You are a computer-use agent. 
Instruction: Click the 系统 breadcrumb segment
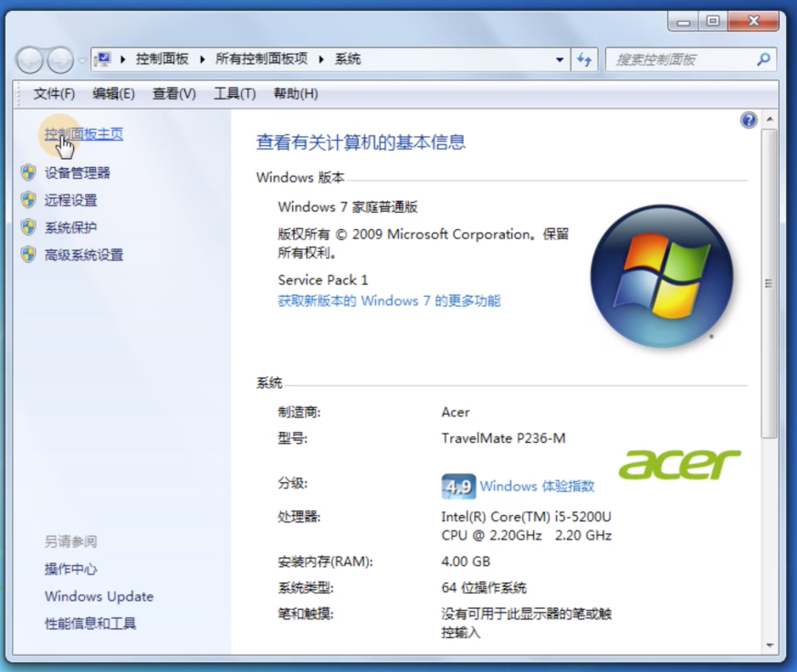point(348,59)
